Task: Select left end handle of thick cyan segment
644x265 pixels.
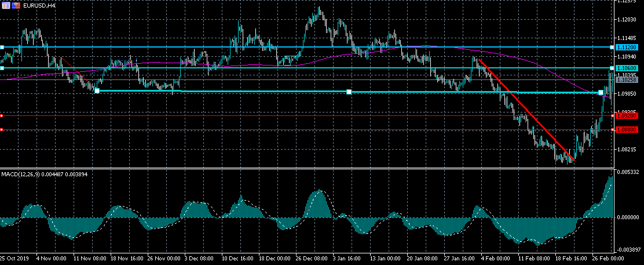Action: (x=97, y=90)
